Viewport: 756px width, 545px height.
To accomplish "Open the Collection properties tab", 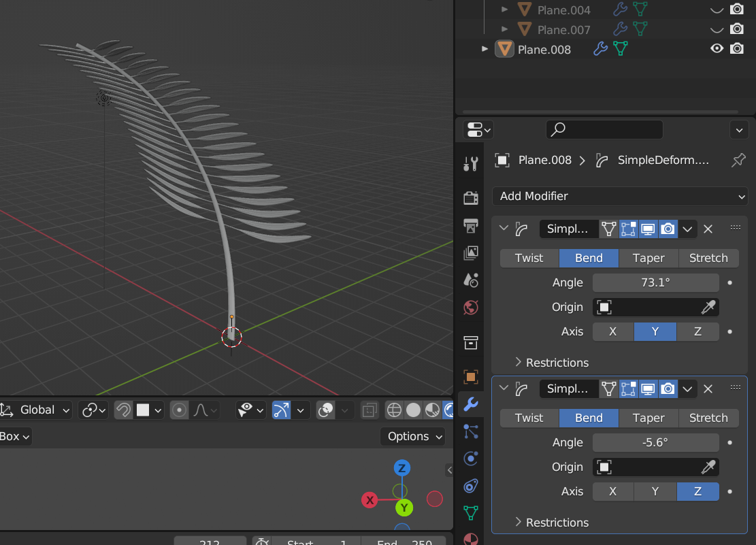I will 471,342.
